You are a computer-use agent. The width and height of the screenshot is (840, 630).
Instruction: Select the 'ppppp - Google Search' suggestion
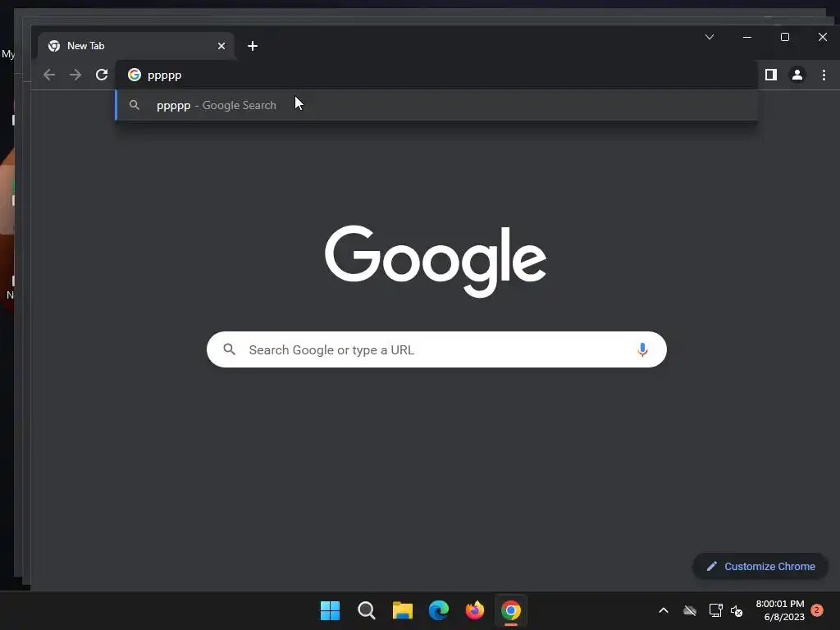click(x=436, y=106)
